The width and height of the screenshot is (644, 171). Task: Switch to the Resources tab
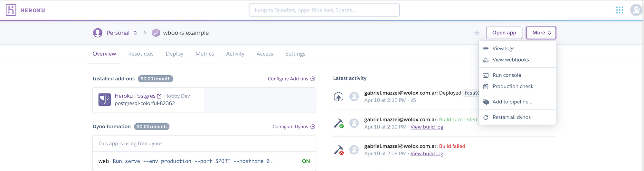[141, 54]
